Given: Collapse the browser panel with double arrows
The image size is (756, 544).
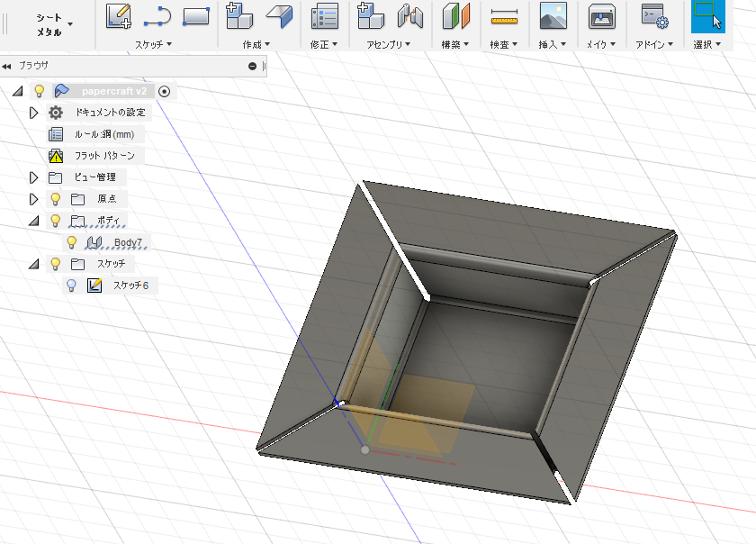Looking at the screenshot, I should point(7,66).
